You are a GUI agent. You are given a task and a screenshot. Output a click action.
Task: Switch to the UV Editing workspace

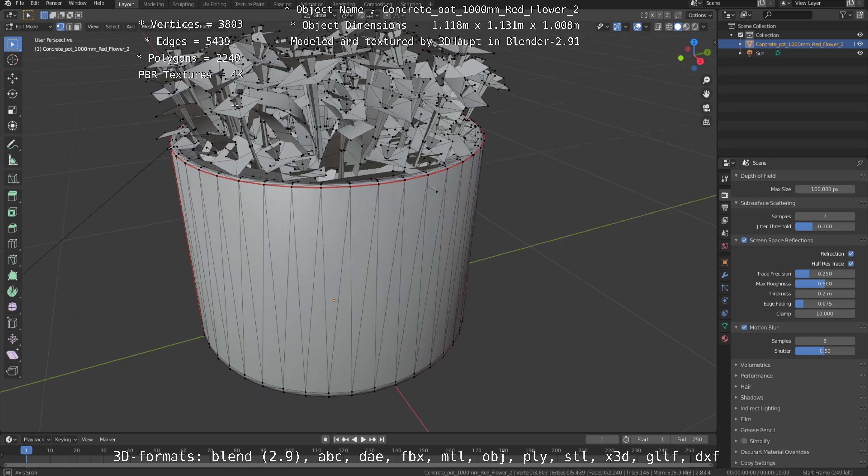[x=214, y=4]
